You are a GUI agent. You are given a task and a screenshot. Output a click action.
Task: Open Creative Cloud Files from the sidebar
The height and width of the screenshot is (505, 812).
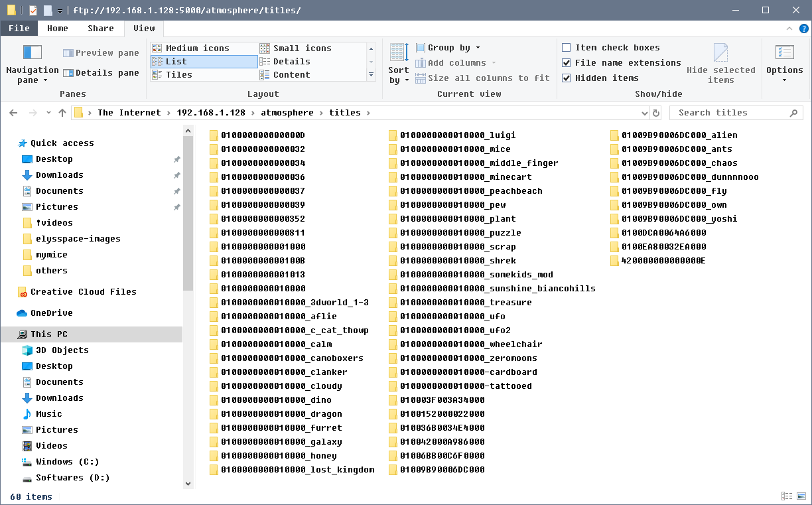tap(83, 291)
